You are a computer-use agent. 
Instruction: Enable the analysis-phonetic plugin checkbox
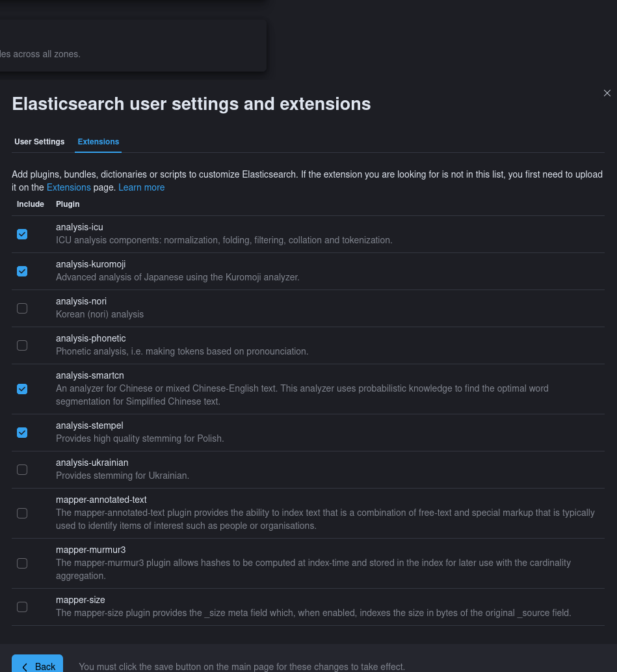tap(22, 345)
